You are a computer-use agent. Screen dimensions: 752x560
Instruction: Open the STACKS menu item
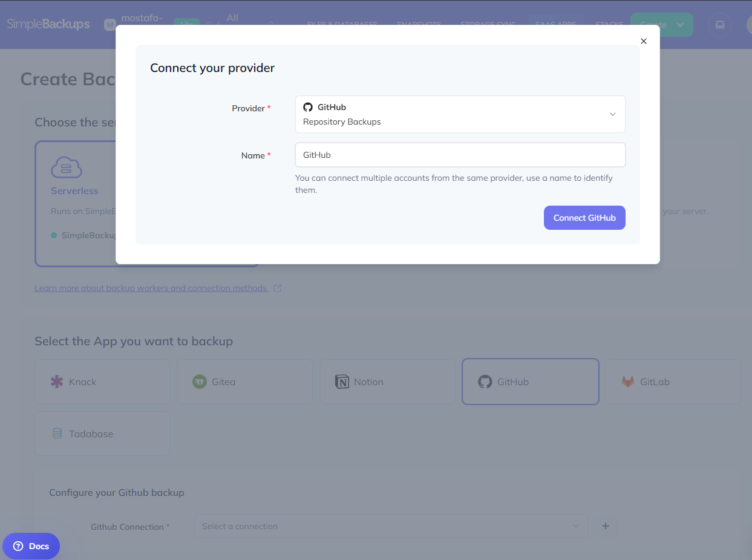tap(609, 24)
